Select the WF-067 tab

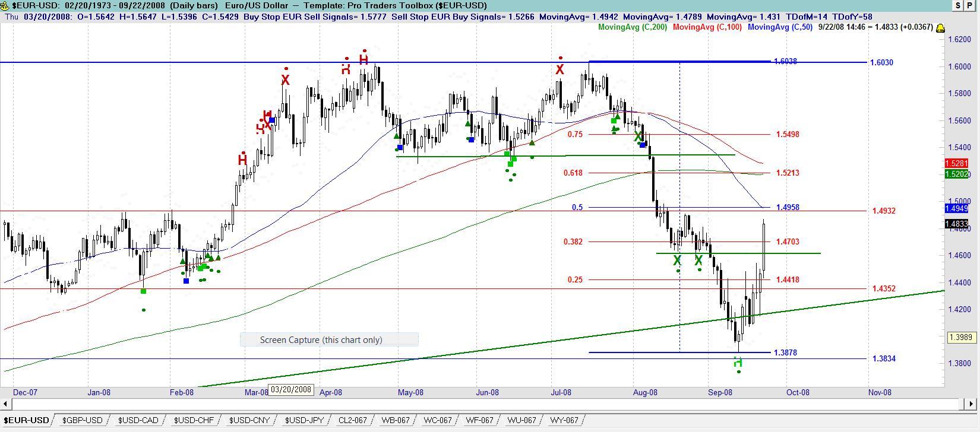point(479,420)
